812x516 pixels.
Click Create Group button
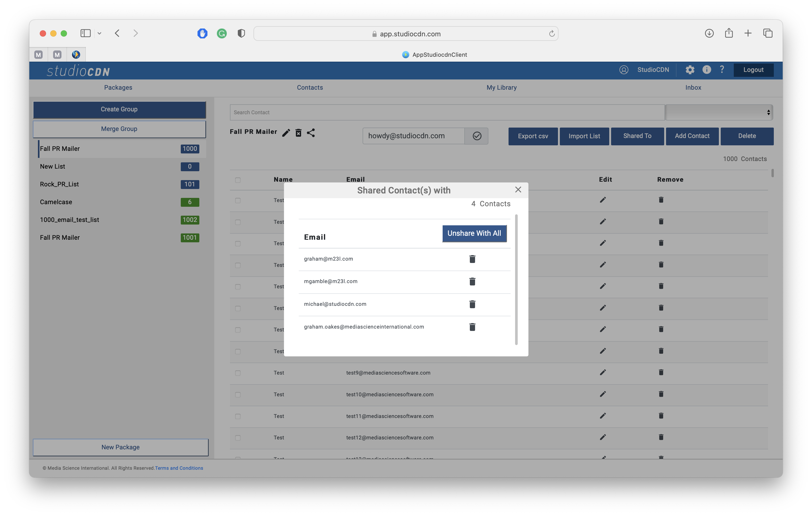(119, 110)
